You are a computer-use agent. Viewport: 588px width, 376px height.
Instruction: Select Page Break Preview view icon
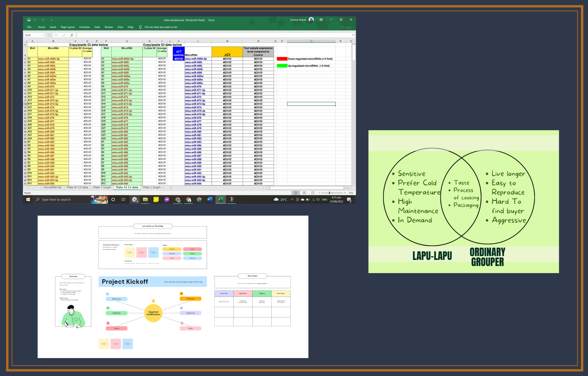313,193
